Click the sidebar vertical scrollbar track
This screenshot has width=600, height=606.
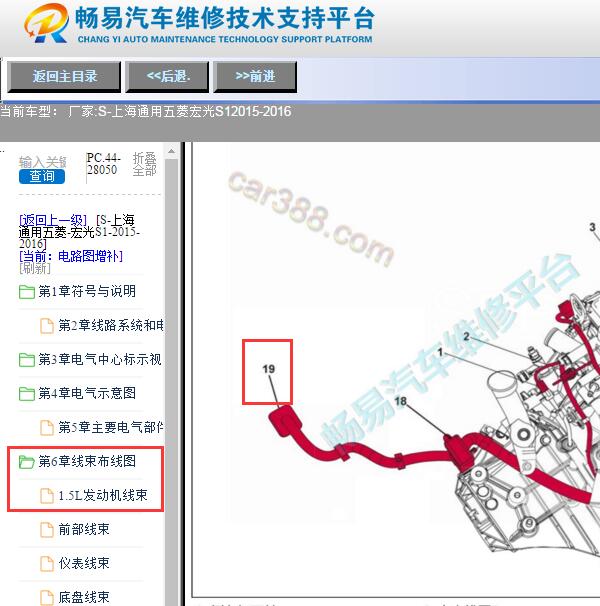coord(171,383)
